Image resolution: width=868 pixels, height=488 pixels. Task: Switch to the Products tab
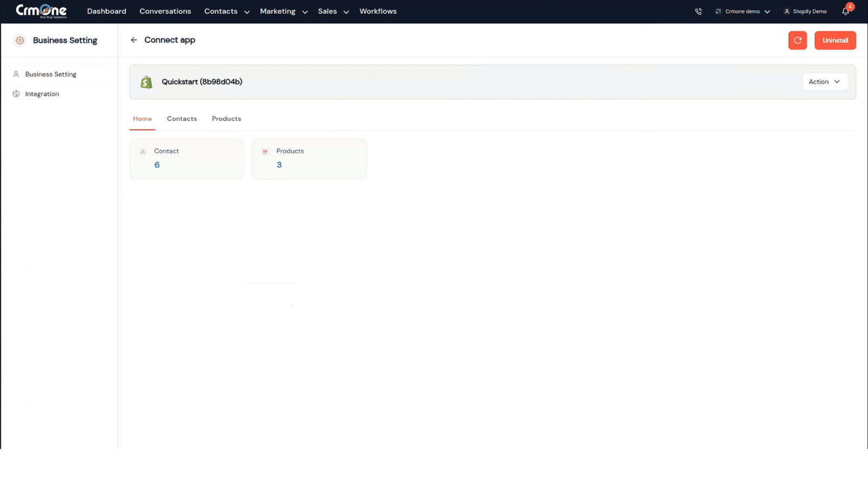pyautogui.click(x=226, y=119)
